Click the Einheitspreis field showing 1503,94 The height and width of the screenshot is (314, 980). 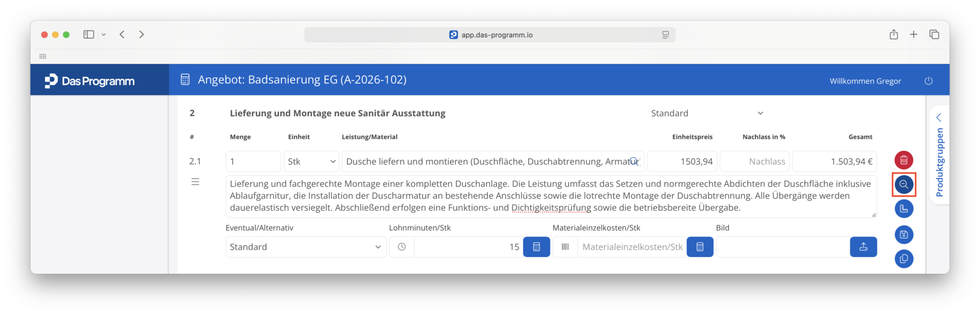tap(682, 162)
